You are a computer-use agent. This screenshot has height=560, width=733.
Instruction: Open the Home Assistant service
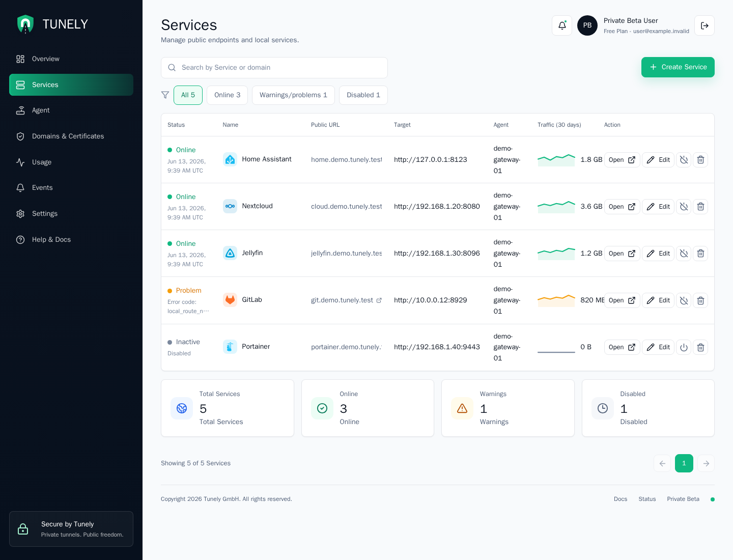click(x=622, y=160)
